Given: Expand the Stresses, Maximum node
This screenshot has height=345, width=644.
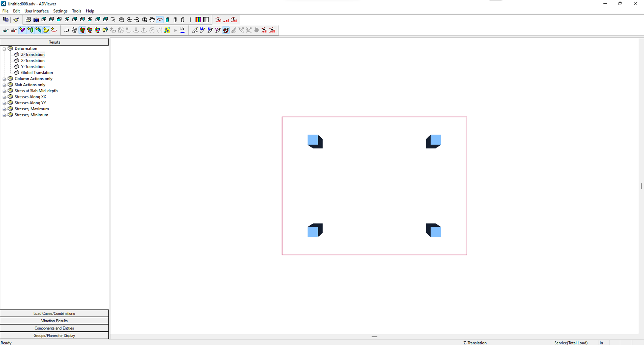Looking at the screenshot, I should (x=4, y=109).
